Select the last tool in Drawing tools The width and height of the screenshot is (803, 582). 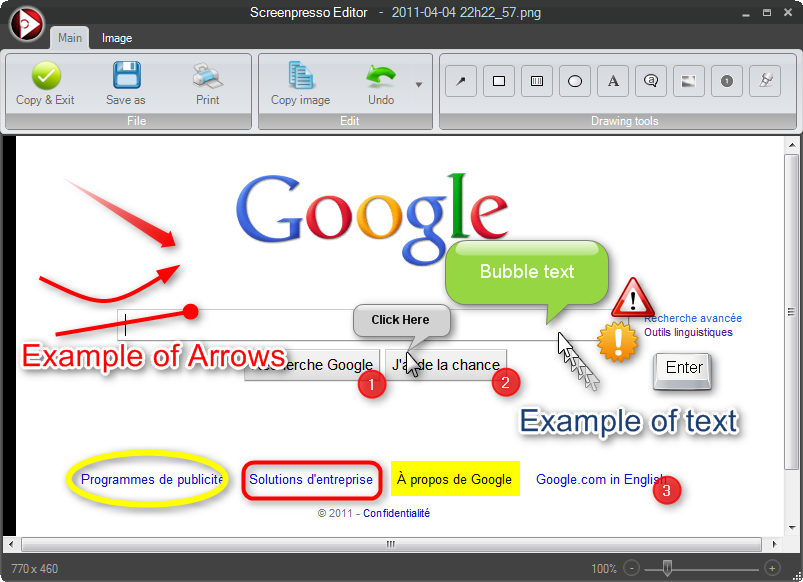pyautogui.click(x=765, y=81)
